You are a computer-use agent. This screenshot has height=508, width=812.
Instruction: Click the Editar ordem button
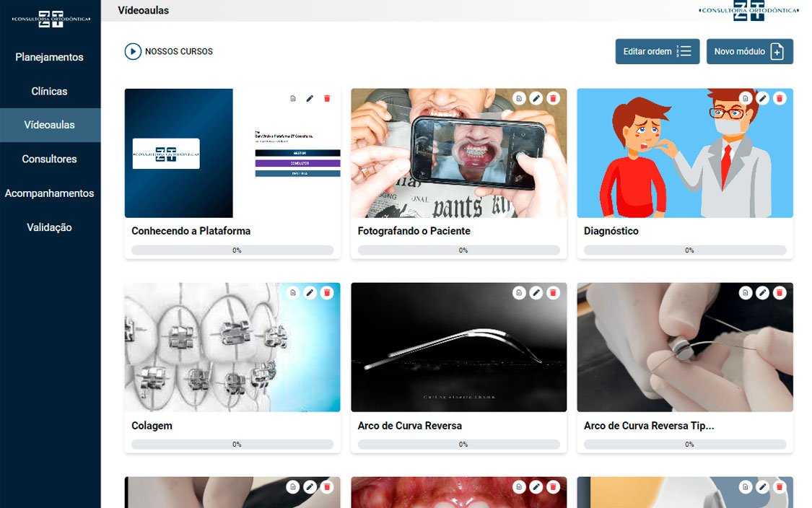pyautogui.click(x=657, y=51)
